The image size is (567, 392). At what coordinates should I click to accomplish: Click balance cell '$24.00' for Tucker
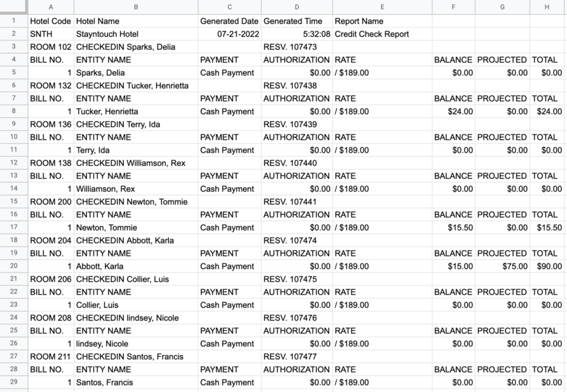point(454,112)
